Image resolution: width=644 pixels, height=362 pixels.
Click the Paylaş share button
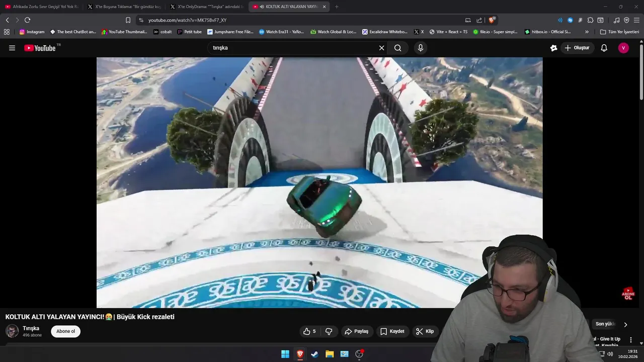click(356, 331)
